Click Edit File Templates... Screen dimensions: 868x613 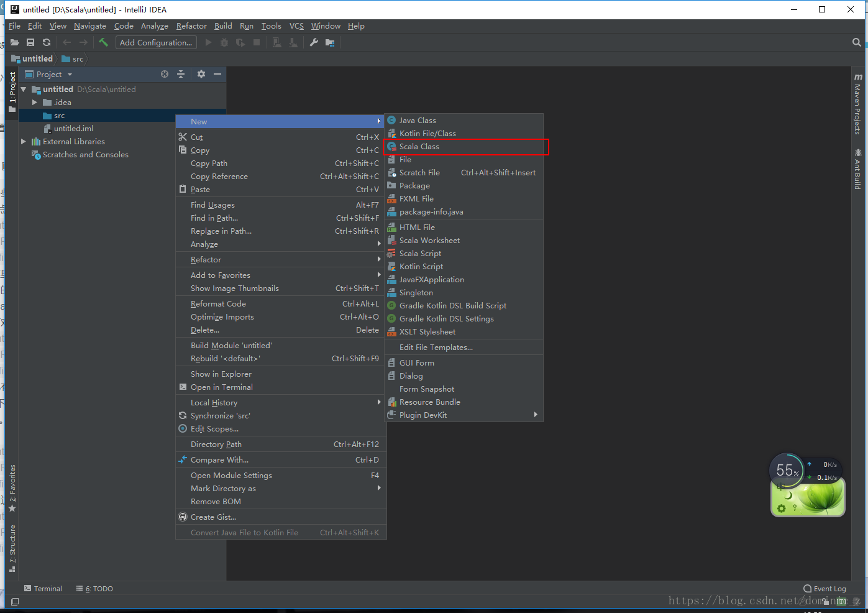tap(464, 348)
